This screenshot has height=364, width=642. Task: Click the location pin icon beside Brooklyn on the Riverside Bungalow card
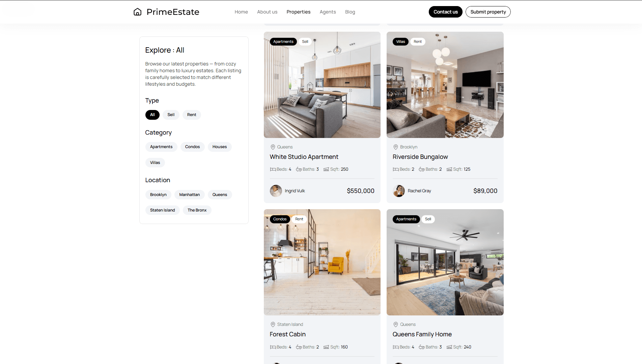(x=395, y=147)
